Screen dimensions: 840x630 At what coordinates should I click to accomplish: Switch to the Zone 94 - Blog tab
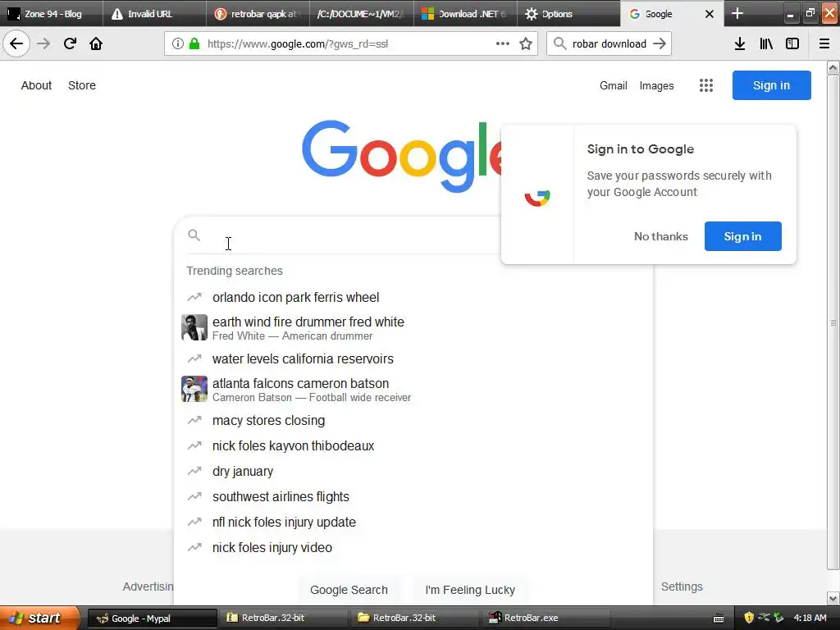coord(52,13)
